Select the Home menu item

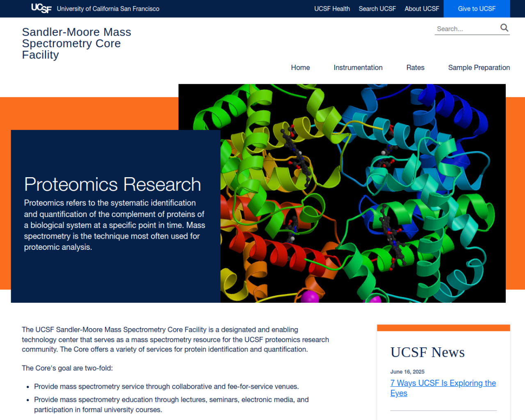click(300, 68)
